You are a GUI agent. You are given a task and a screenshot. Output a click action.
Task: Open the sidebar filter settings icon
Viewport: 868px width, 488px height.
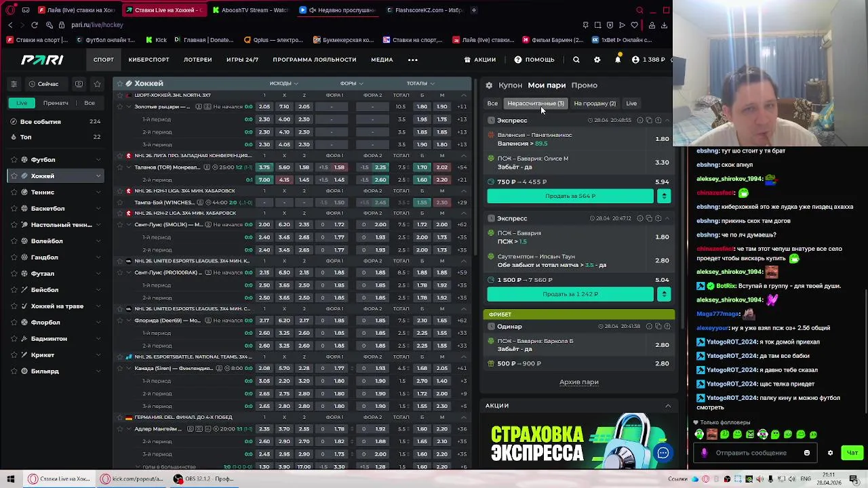pos(14,84)
